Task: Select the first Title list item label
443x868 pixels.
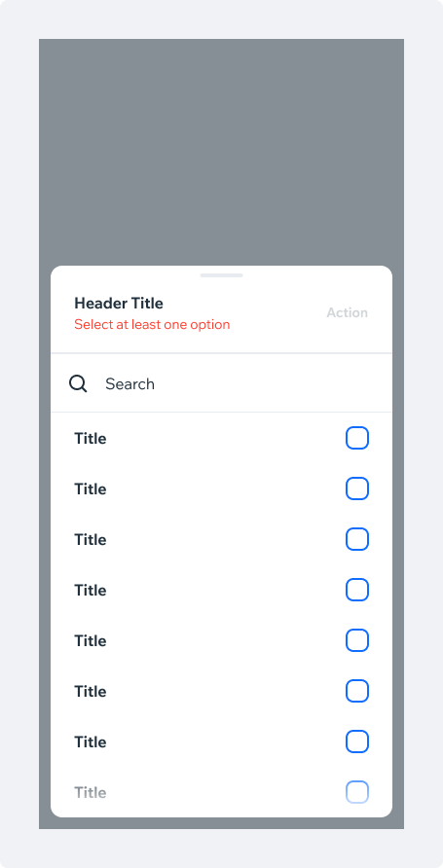Action: [x=91, y=439]
